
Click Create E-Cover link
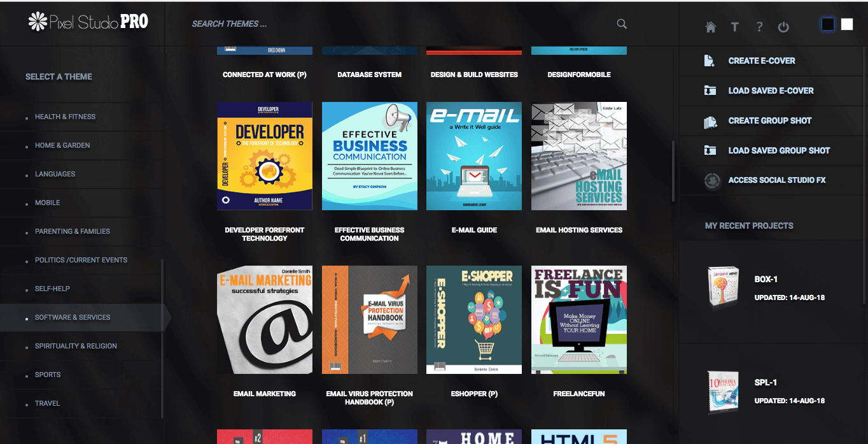point(762,61)
